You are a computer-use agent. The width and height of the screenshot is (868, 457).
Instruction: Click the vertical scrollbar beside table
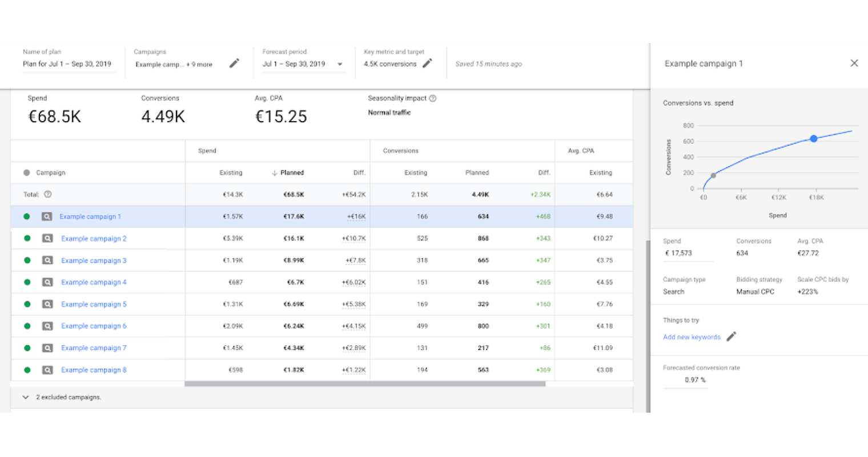point(648,326)
